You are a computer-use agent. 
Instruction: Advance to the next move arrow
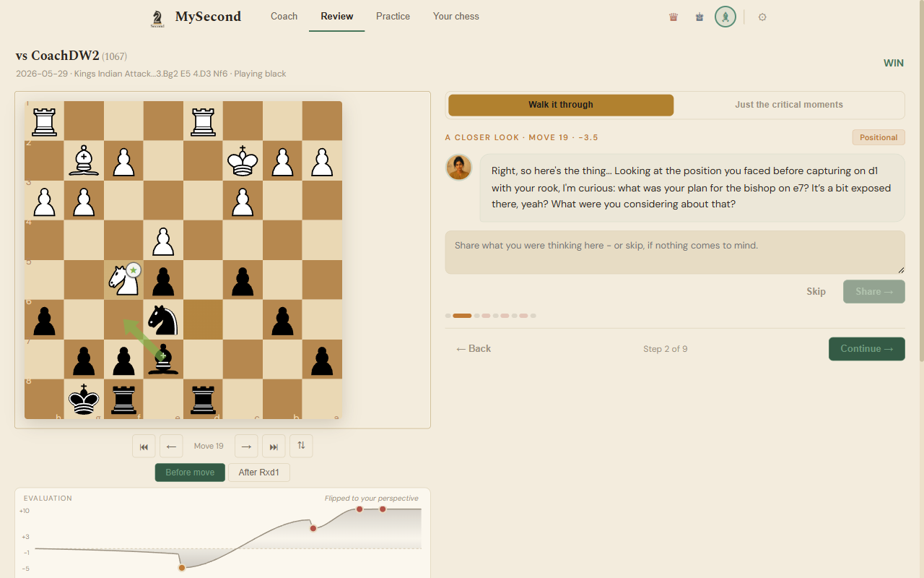[x=246, y=446]
